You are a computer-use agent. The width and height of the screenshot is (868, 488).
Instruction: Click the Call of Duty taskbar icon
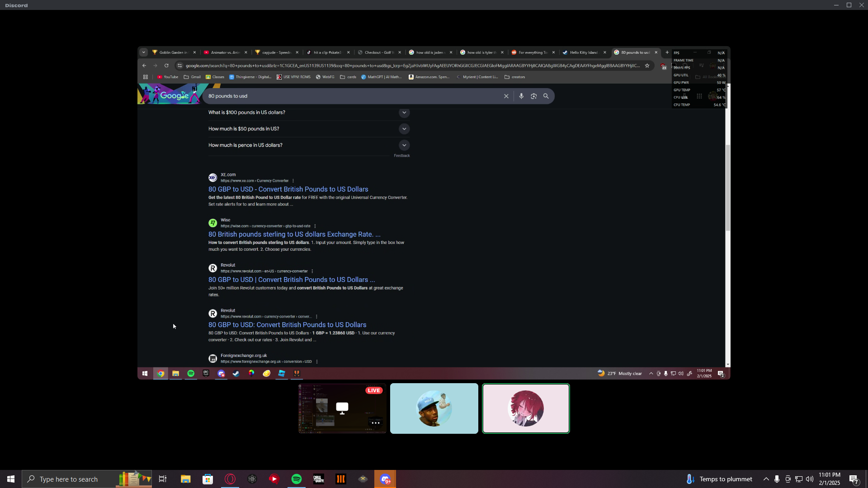(319, 479)
